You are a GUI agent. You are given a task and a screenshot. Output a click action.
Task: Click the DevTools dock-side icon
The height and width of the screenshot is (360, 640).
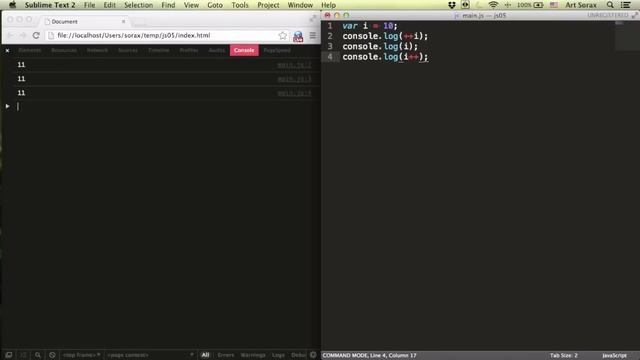[9, 355]
